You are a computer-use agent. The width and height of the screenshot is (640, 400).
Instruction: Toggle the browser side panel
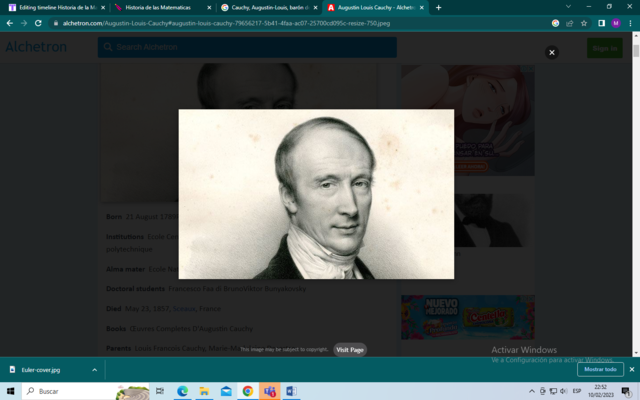601,23
